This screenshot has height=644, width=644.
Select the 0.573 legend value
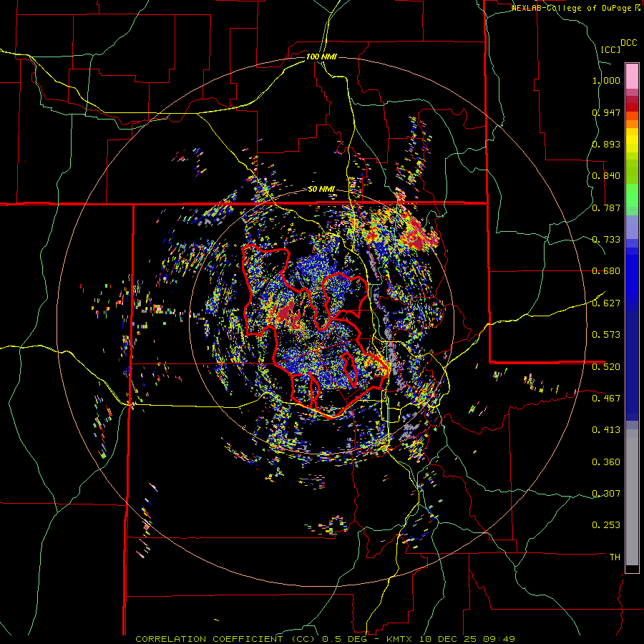pyautogui.click(x=606, y=335)
